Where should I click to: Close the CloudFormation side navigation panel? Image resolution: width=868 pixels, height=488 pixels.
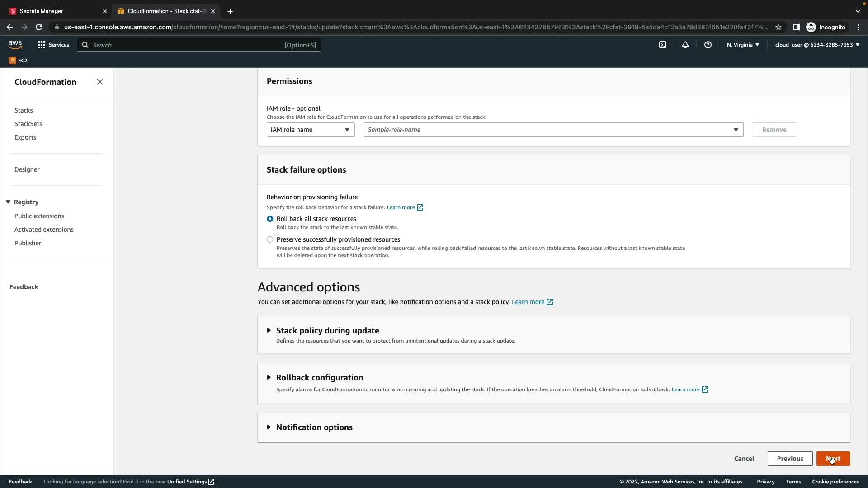[100, 82]
